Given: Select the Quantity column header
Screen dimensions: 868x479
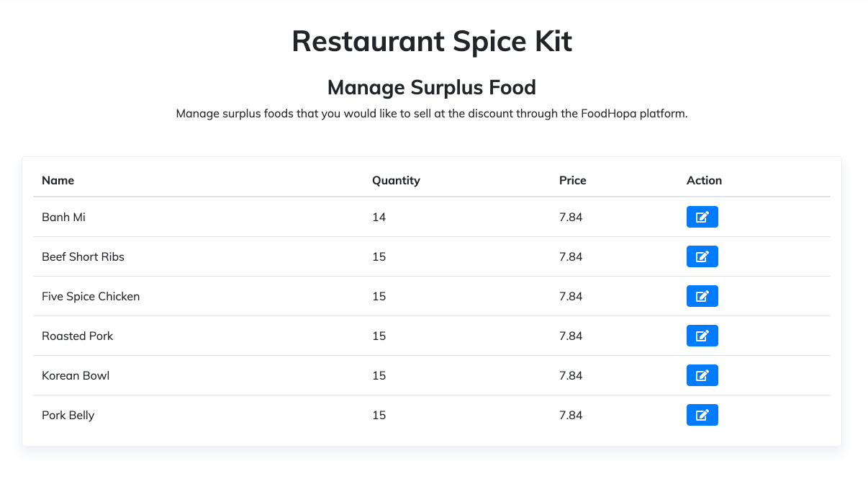Looking at the screenshot, I should point(396,180).
